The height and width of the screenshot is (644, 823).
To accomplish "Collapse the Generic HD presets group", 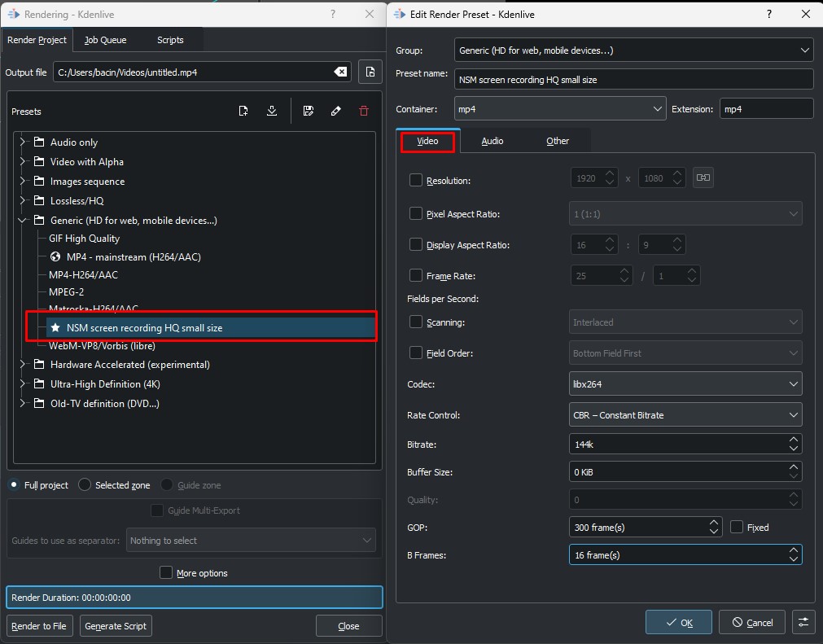I will pyautogui.click(x=22, y=221).
